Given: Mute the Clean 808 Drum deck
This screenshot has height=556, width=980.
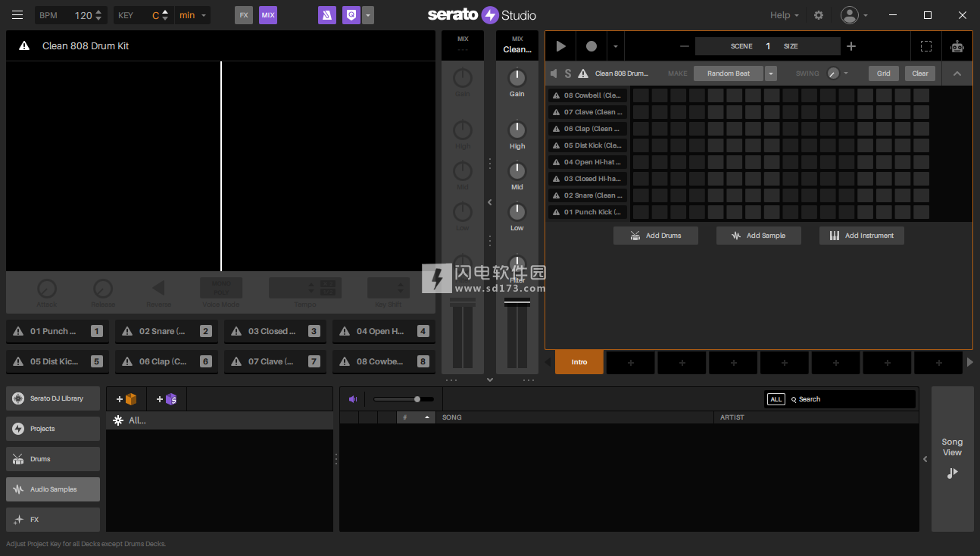Looking at the screenshot, I should click(x=554, y=73).
